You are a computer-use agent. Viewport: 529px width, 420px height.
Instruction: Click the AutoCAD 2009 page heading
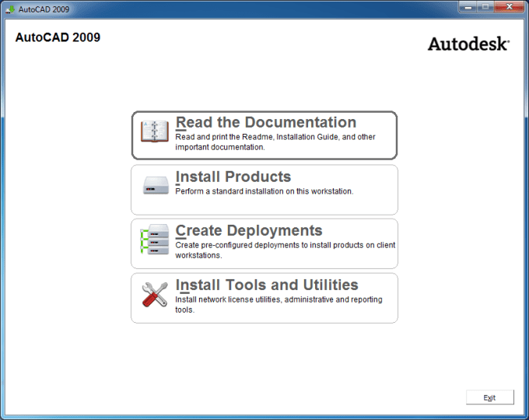point(58,37)
